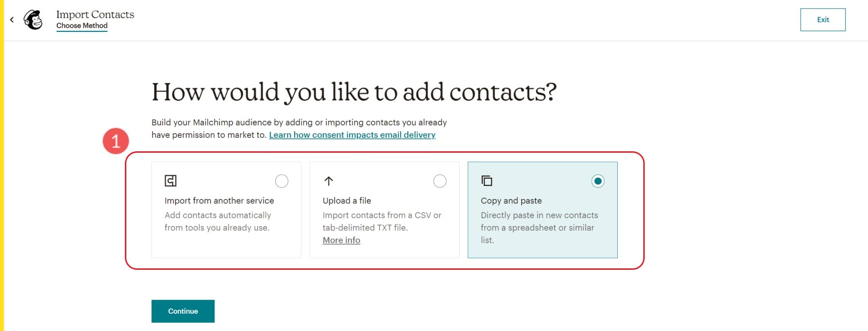
Task: Select the Upload a file radio button
Action: (x=440, y=181)
